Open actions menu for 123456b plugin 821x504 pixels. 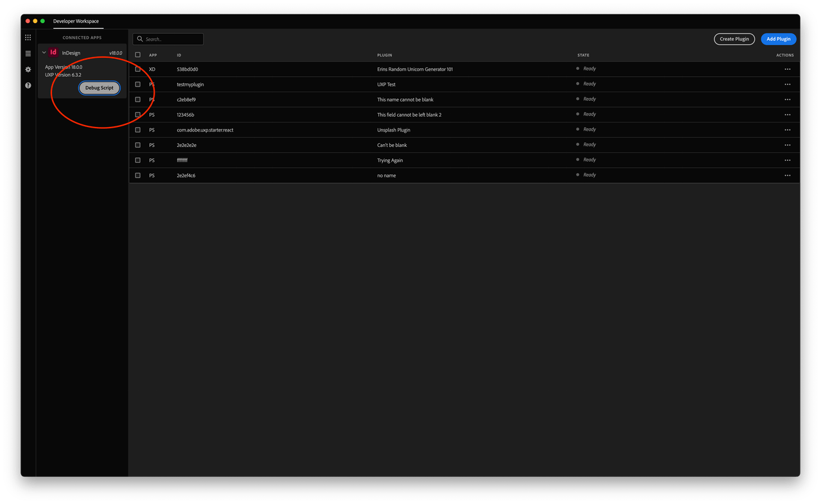pos(788,115)
